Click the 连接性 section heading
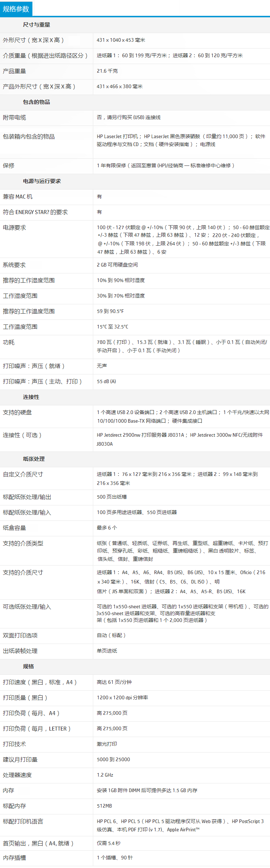 tap(31, 397)
